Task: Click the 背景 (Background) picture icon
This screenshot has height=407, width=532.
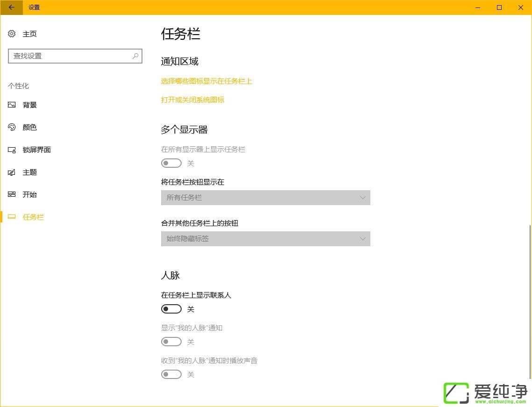Action: [x=12, y=105]
